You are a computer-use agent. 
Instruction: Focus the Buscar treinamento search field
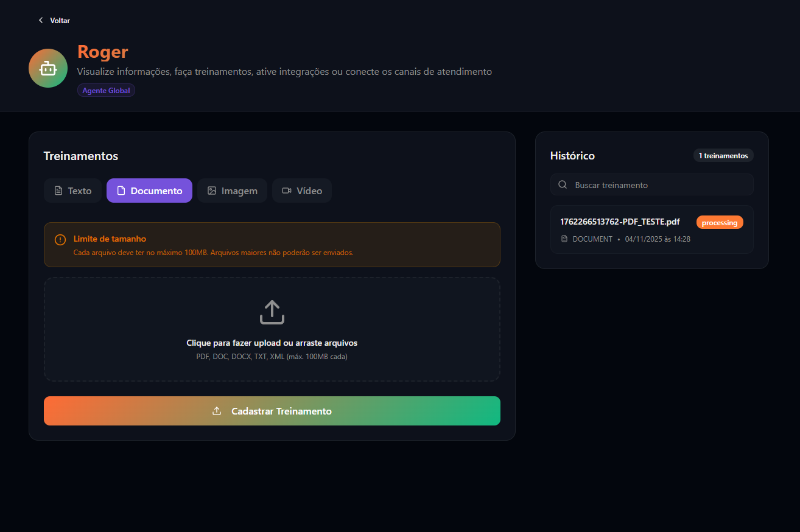point(658,185)
